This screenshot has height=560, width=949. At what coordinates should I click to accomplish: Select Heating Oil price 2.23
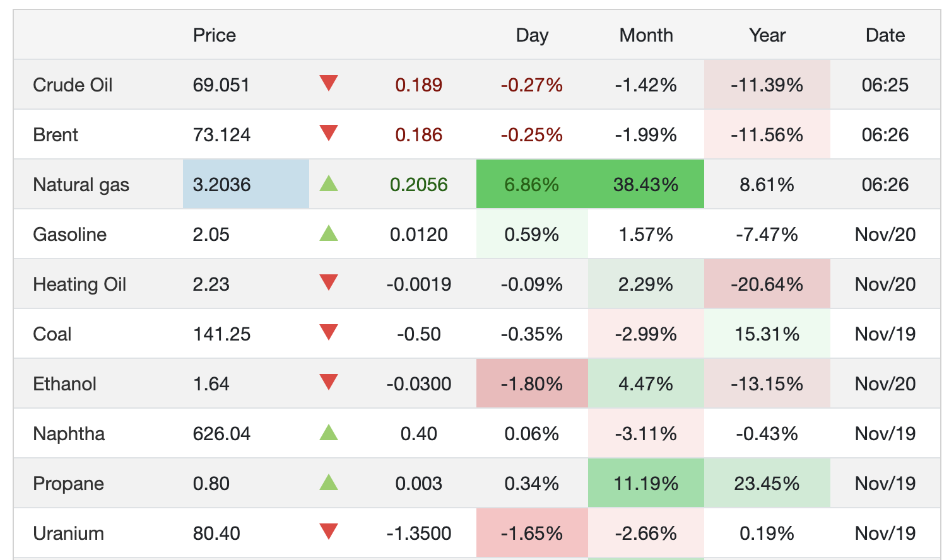click(211, 284)
